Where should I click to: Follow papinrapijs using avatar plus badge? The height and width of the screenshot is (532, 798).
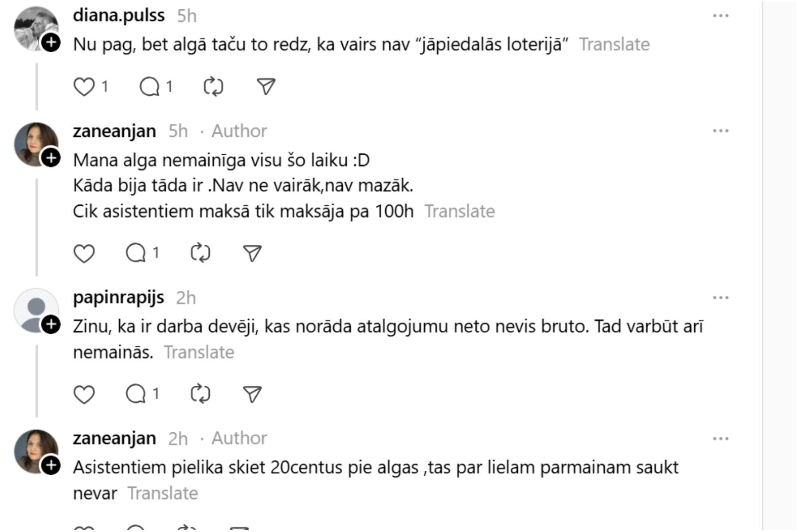pos(51,325)
